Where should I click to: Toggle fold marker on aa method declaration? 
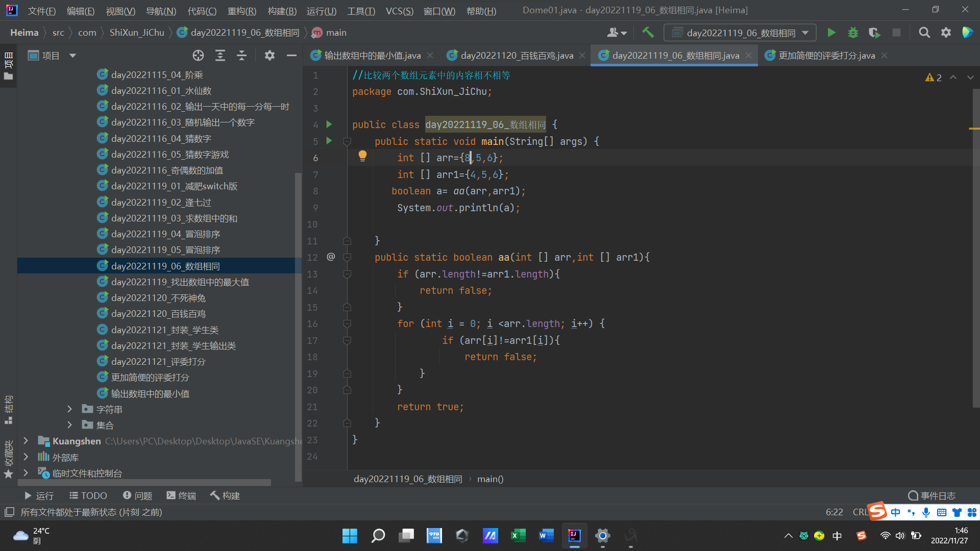click(x=347, y=257)
